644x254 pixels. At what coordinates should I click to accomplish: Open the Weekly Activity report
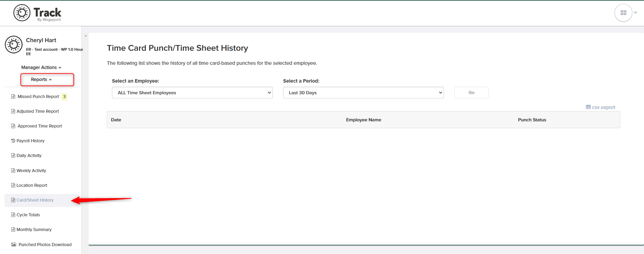coord(31,171)
